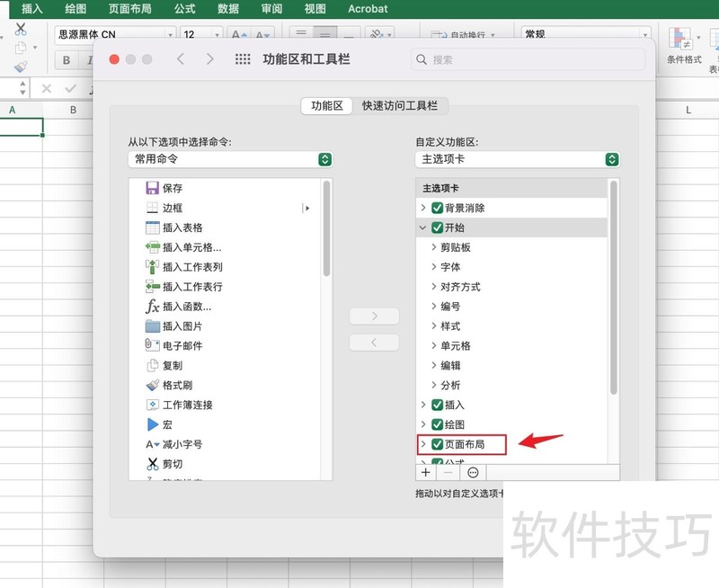Click the 保存 (Save) command icon
The height and width of the screenshot is (588, 719).
152,189
